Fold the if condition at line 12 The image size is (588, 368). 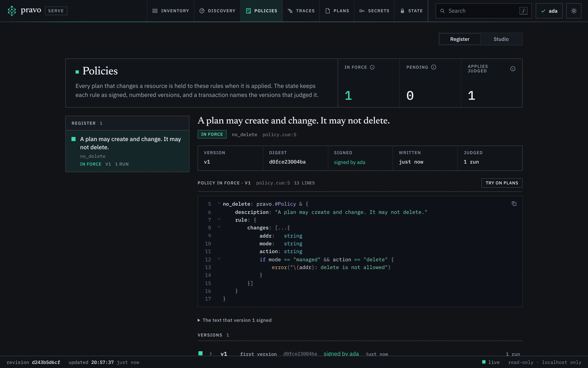tap(219, 259)
